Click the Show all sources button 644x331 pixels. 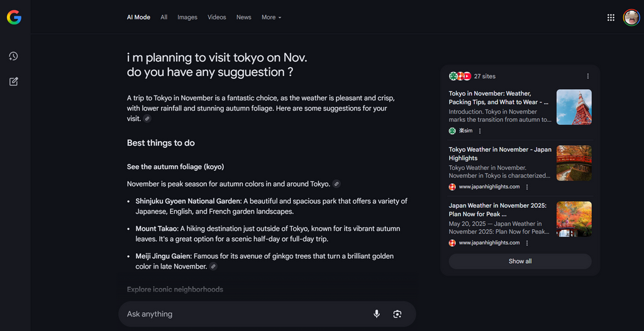[520, 261]
